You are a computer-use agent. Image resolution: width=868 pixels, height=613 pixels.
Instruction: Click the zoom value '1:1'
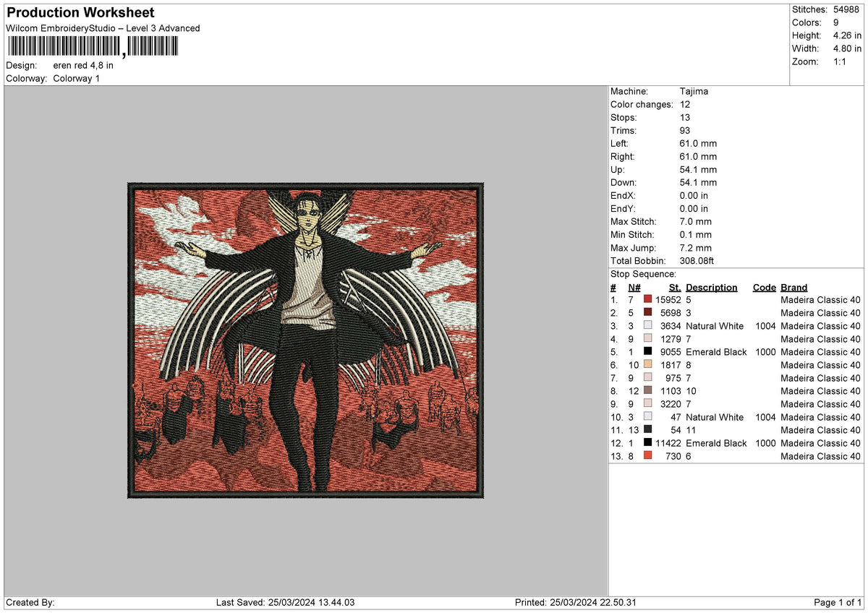pyautogui.click(x=841, y=61)
